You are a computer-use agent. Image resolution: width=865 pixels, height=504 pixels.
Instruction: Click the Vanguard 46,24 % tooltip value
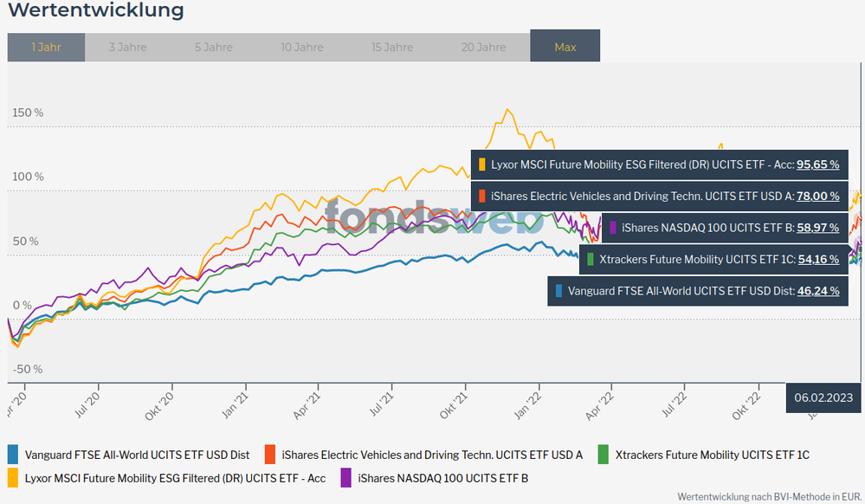click(x=817, y=291)
